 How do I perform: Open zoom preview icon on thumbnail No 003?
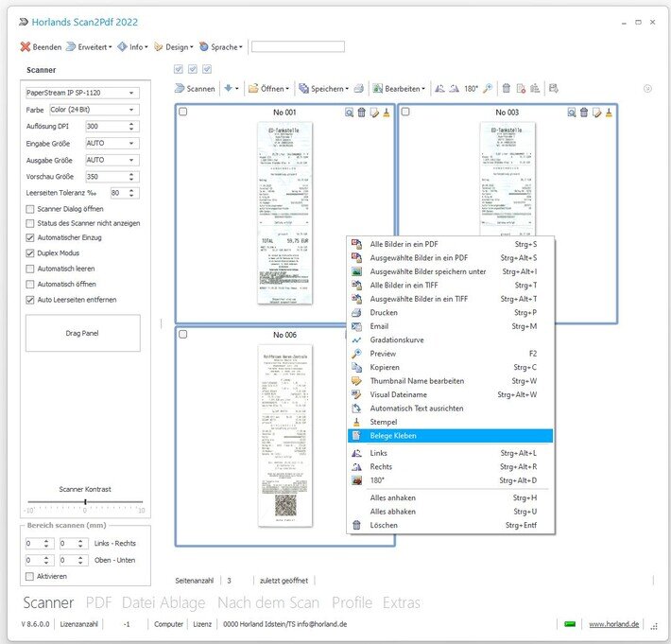tap(572, 113)
